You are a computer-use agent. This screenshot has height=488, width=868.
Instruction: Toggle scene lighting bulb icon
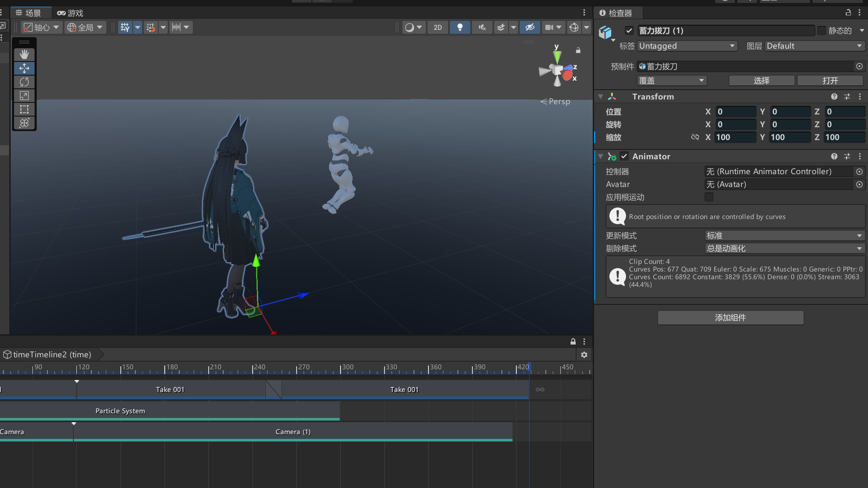(460, 27)
